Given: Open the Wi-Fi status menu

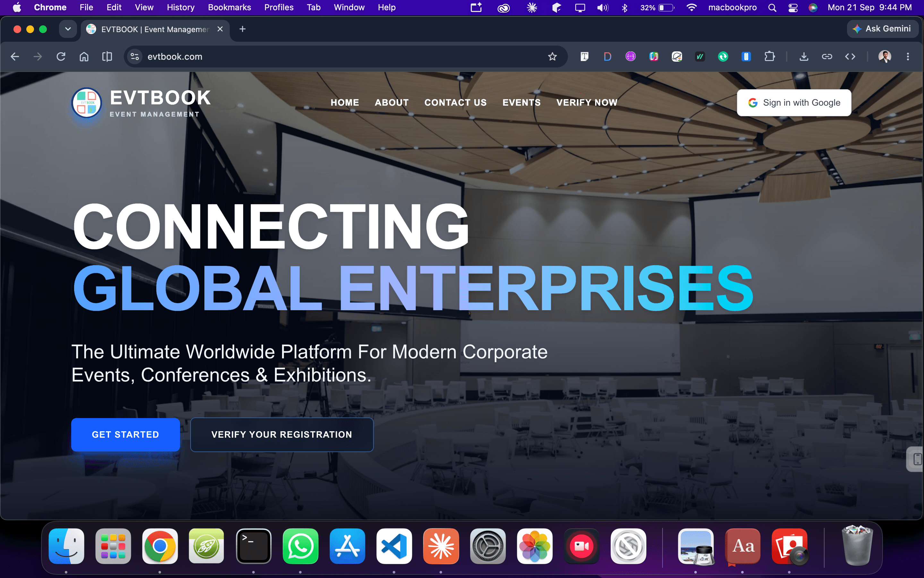Looking at the screenshot, I should pos(691,7).
